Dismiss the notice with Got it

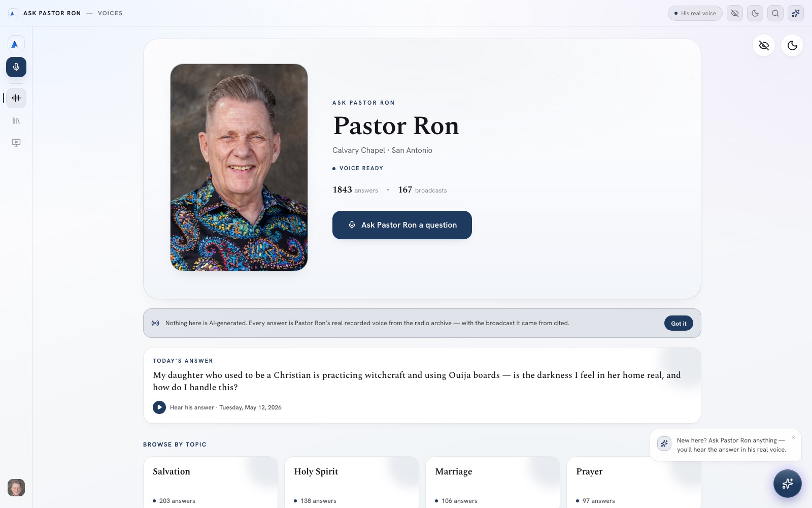(x=679, y=323)
